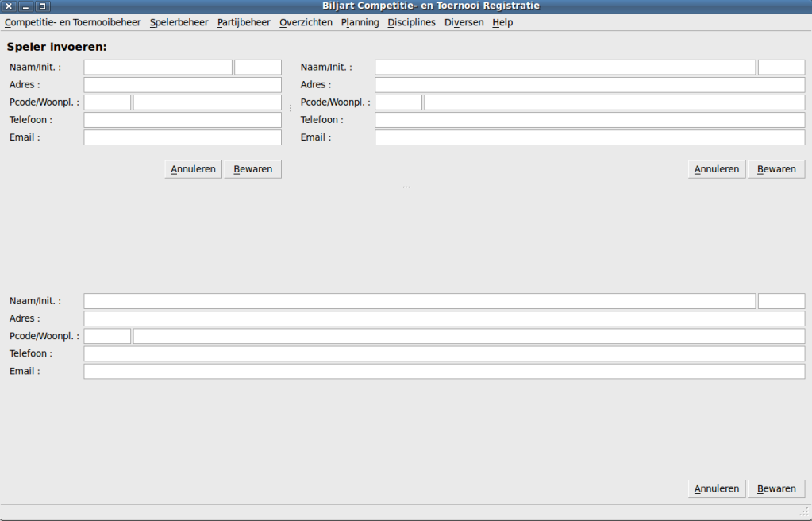Open the Help menu
Image resolution: width=812 pixels, height=521 pixels.
pyautogui.click(x=502, y=22)
